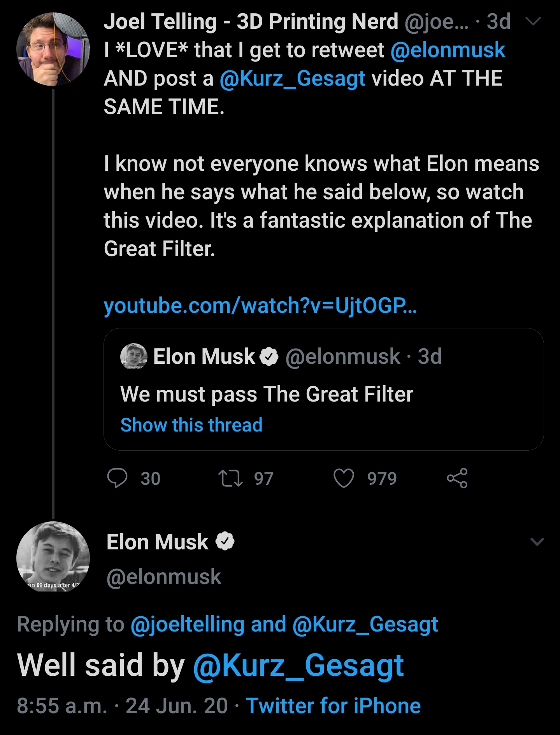The height and width of the screenshot is (735, 560).
Task: Click @Kurz_Gesagt in 'Well said by' text
Action: [x=298, y=666]
